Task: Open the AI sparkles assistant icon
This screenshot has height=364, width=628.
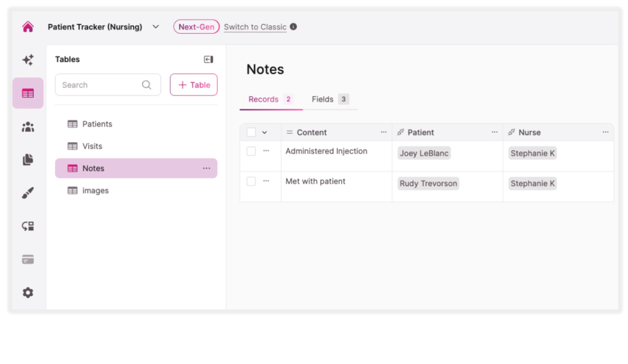Action: click(27, 59)
